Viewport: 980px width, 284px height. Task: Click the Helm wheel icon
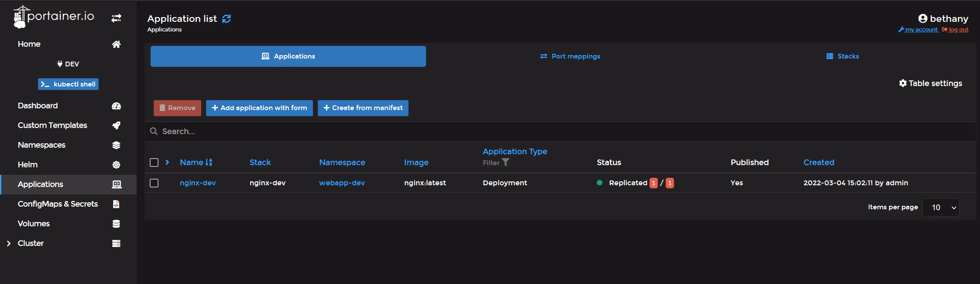(116, 165)
